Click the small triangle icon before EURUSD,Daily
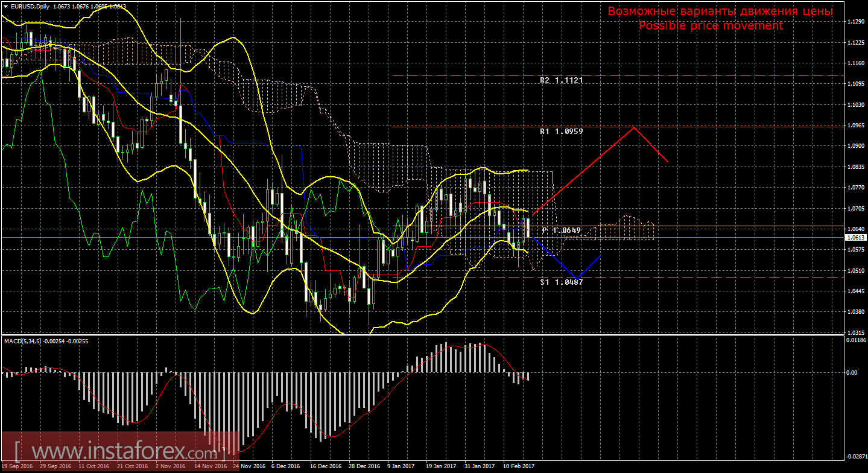 (x=5, y=5)
